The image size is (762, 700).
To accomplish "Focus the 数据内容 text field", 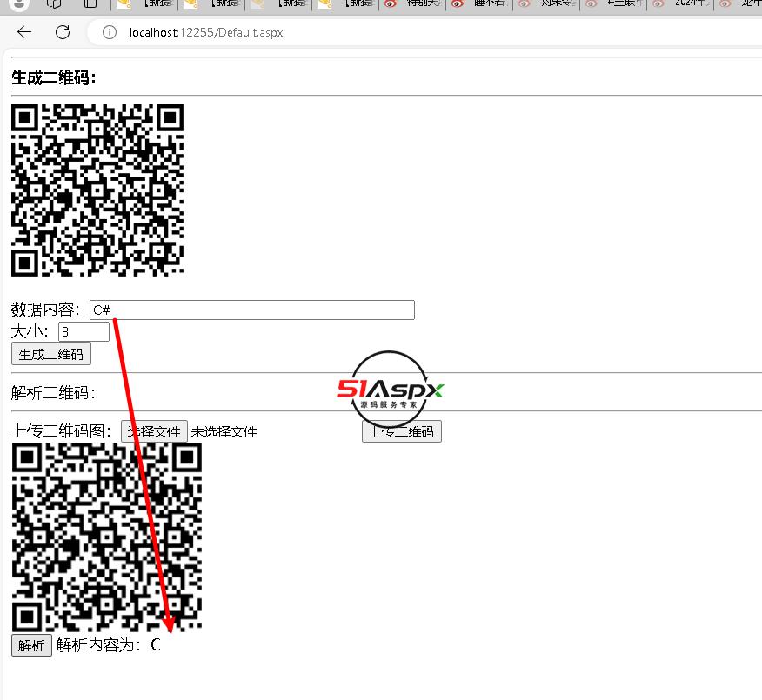I will point(251,310).
